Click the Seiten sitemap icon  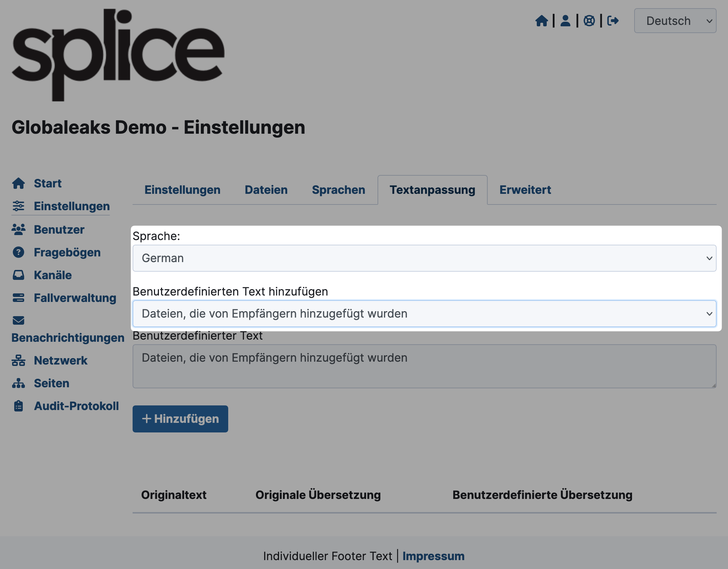pos(18,383)
